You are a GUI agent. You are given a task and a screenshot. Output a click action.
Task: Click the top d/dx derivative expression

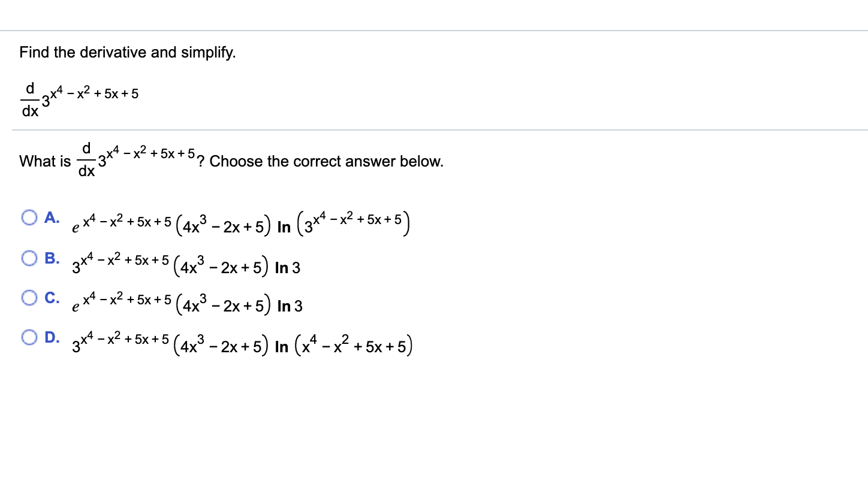[x=80, y=98]
